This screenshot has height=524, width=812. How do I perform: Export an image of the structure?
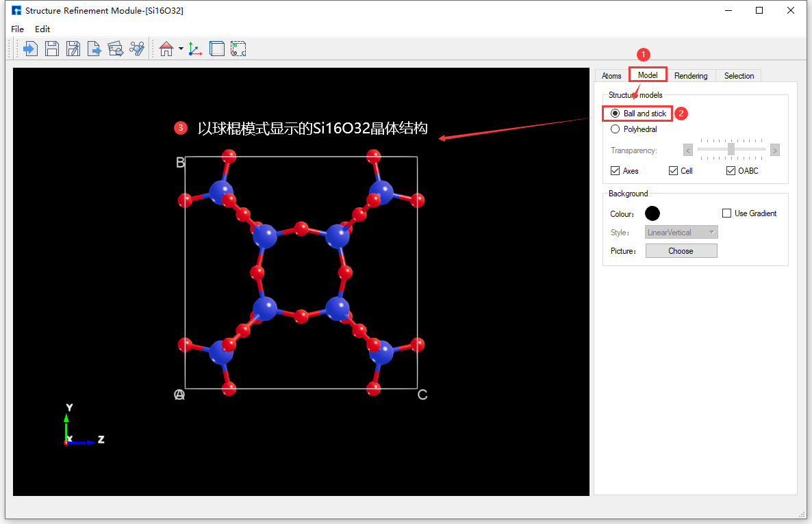(115, 48)
